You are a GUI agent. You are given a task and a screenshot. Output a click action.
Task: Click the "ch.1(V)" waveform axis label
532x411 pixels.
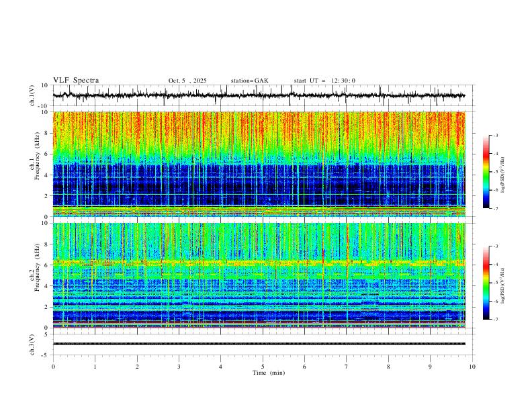point(32,95)
